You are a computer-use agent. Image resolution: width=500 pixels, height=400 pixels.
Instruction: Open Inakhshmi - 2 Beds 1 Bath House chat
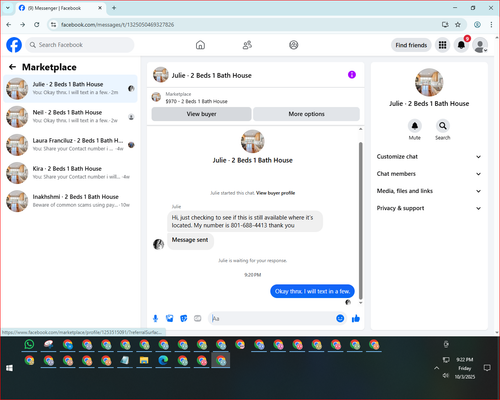(x=70, y=201)
